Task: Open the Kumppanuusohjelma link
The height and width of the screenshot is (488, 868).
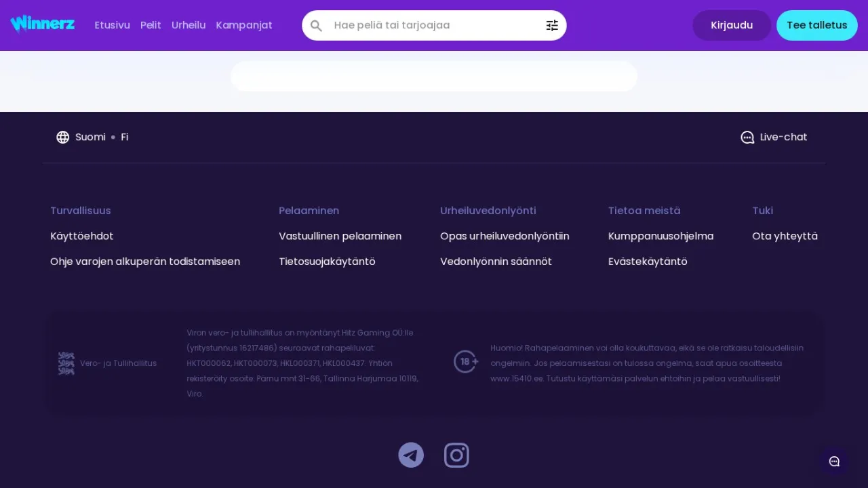Action: [660, 236]
